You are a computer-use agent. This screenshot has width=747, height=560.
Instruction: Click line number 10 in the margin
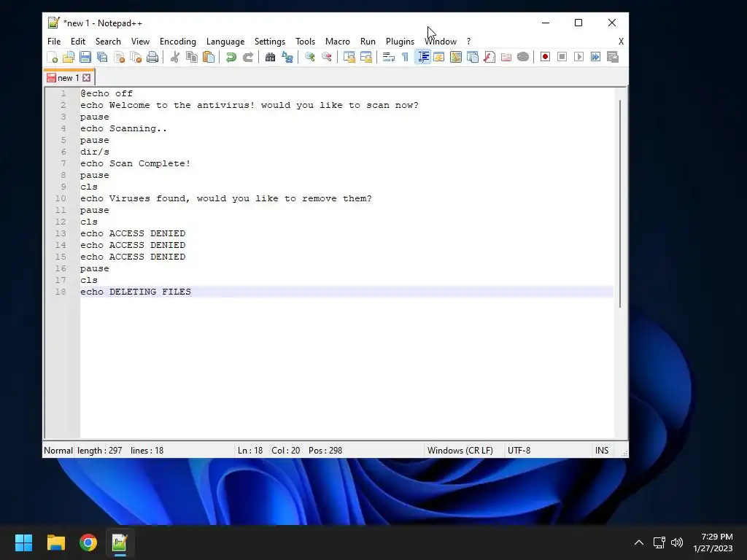point(61,198)
